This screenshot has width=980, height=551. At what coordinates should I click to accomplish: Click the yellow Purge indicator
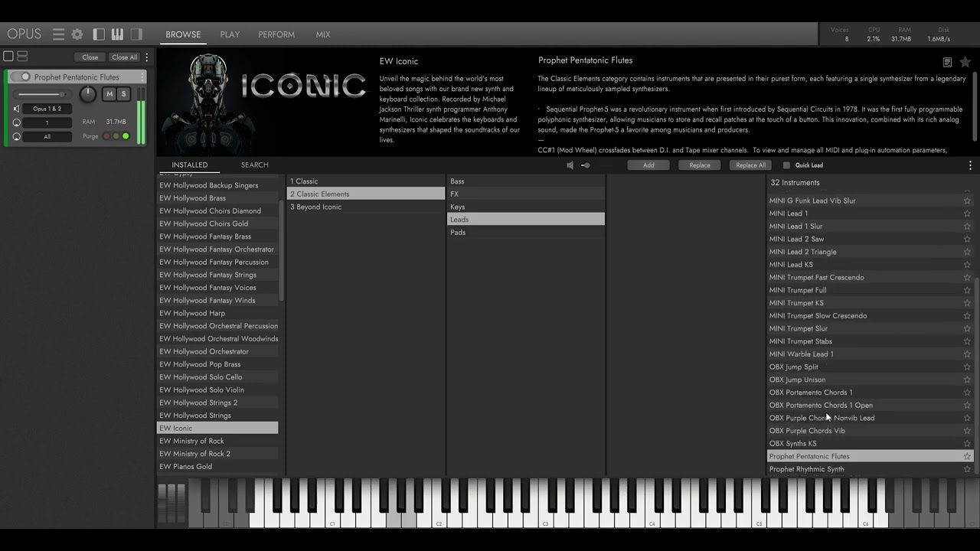tap(116, 136)
